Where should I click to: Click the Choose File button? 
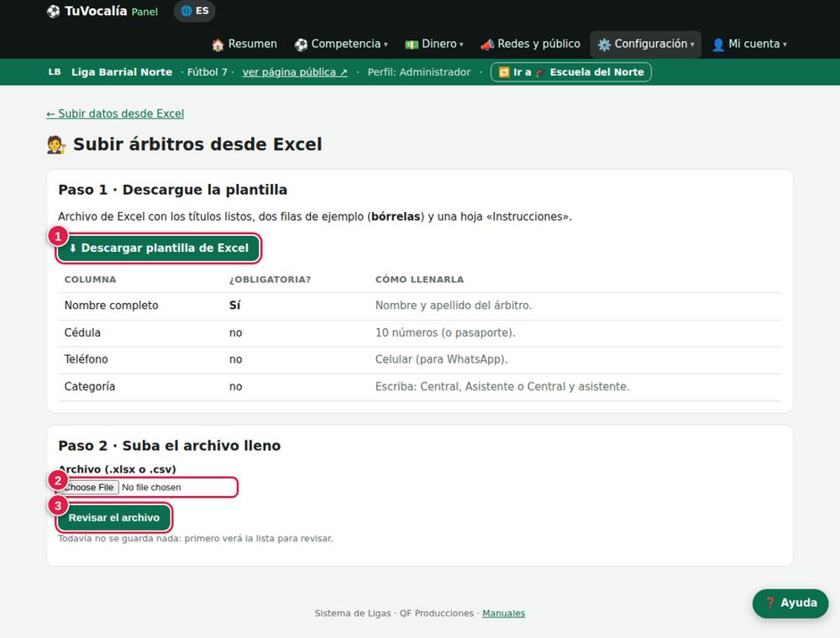pyautogui.click(x=89, y=487)
